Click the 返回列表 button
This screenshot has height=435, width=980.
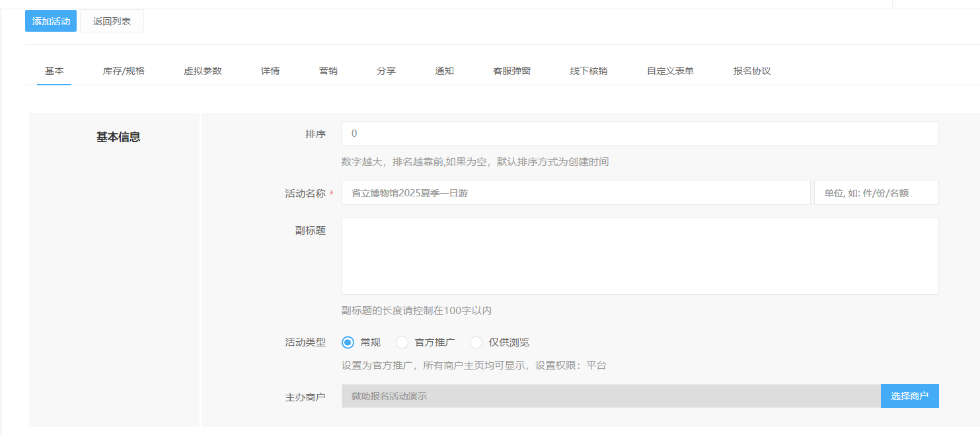coord(111,20)
